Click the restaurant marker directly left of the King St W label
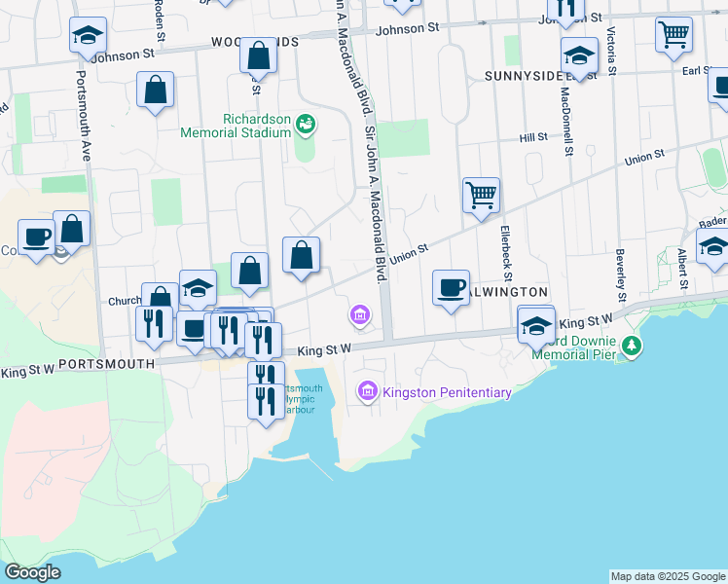Screen dimensions: 728x584 (263, 342)
